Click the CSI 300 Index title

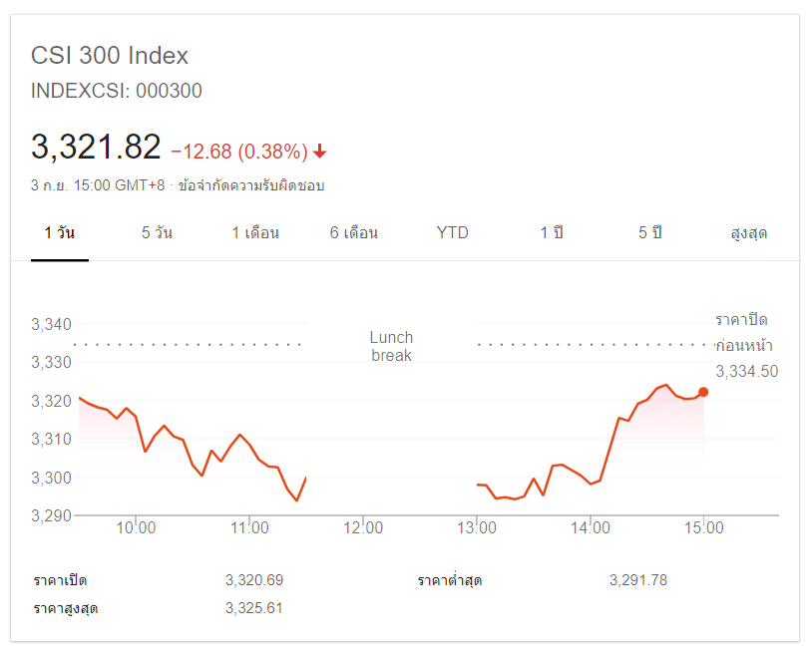(110, 56)
